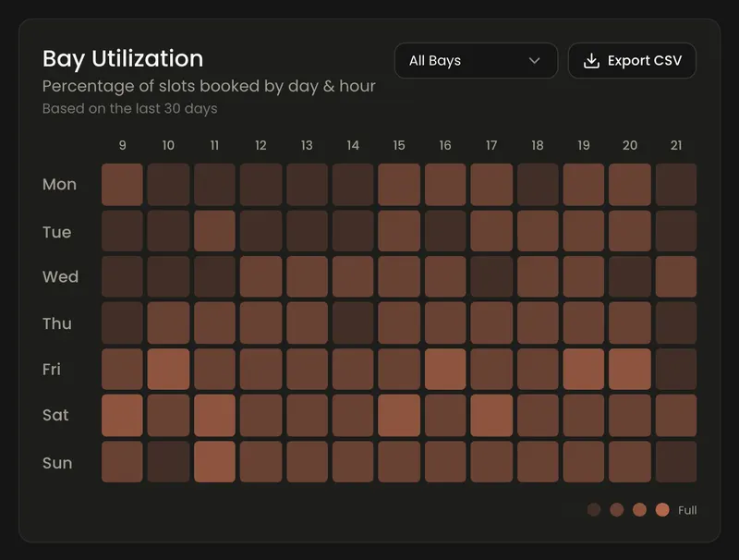
Task: Click the darkest legend dot
Action: click(594, 509)
